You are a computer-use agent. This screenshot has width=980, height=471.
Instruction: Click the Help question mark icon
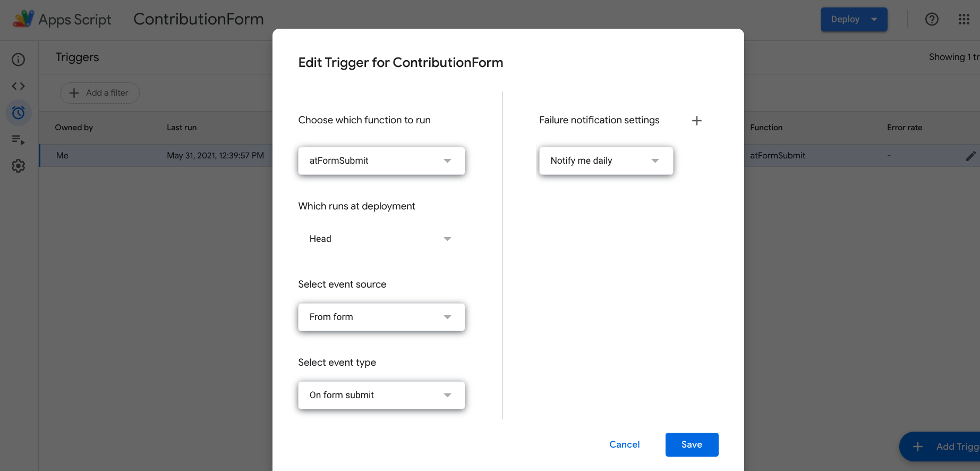(932, 19)
